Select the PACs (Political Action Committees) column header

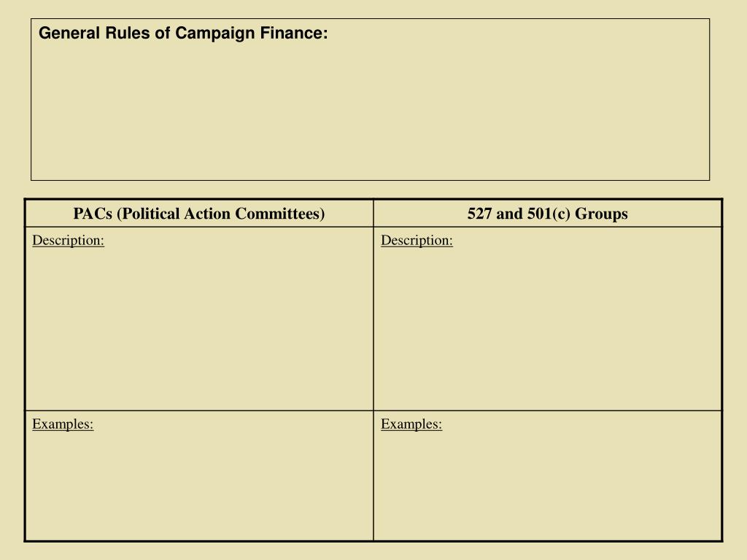[x=199, y=214]
